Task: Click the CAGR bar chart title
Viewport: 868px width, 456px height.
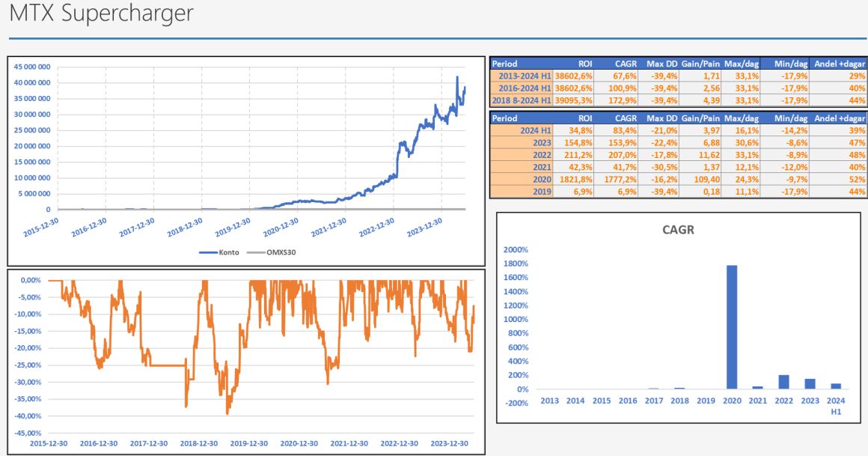Action: pyautogui.click(x=678, y=229)
